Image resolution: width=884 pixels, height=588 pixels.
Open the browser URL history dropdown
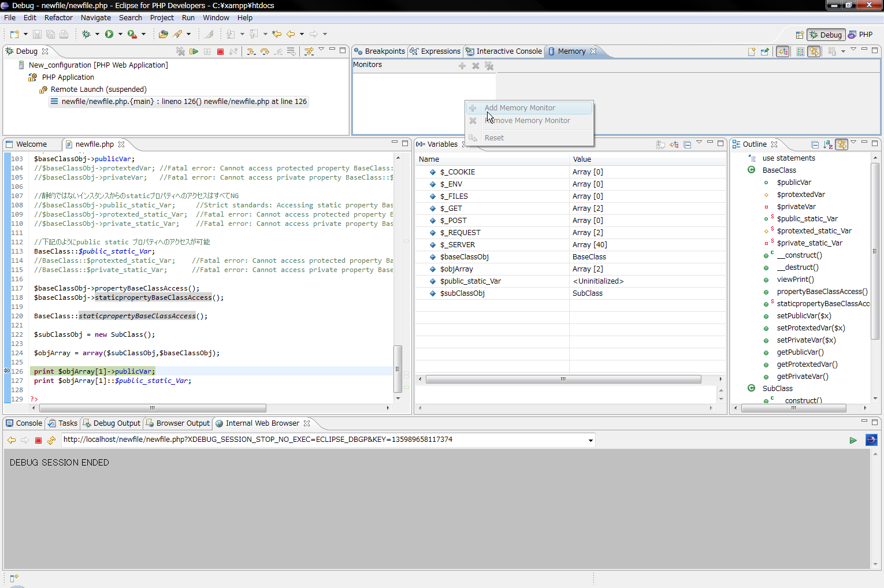pyautogui.click(x=590, y=440)
